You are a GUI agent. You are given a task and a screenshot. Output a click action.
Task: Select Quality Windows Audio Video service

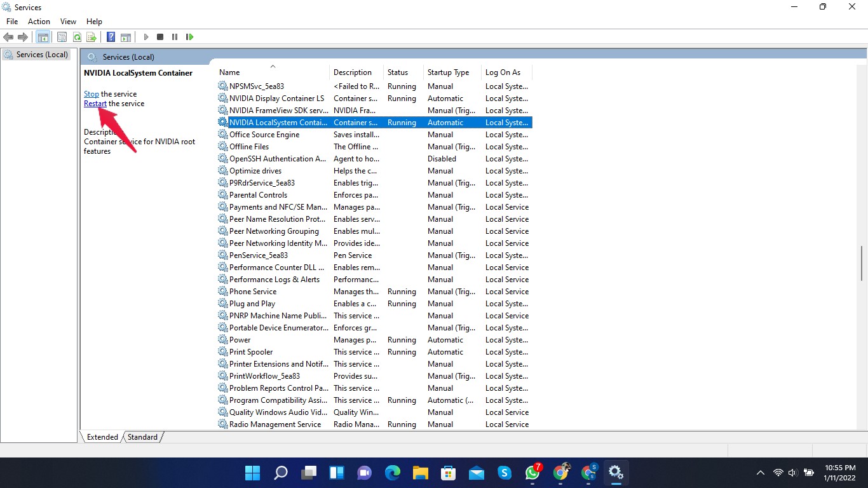click(375, 412)
